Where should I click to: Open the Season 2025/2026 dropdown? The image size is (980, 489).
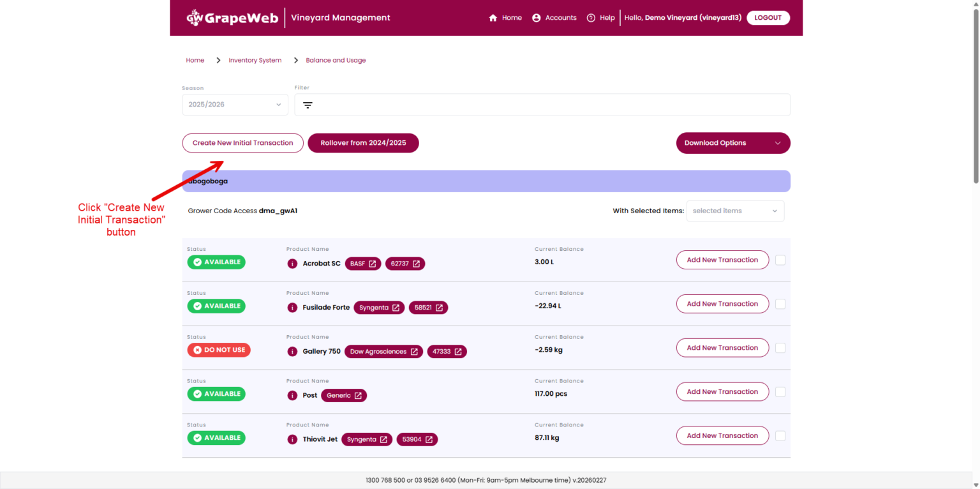pyautogui.click(x=235, y=105)
